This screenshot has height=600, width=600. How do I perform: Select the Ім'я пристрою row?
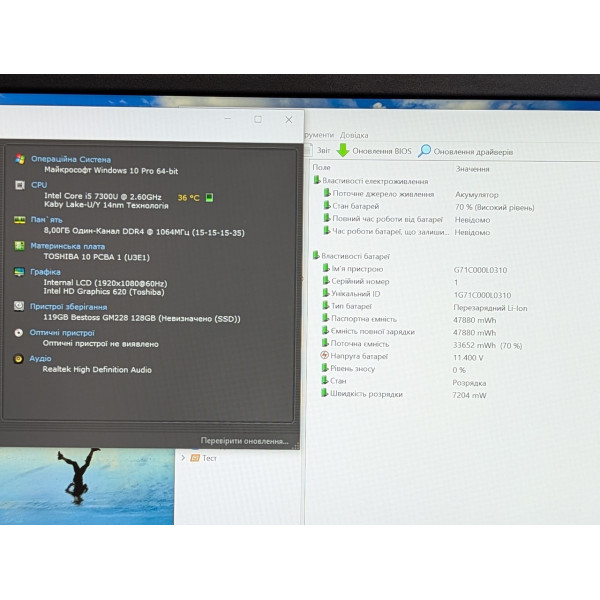click(414, 269)
